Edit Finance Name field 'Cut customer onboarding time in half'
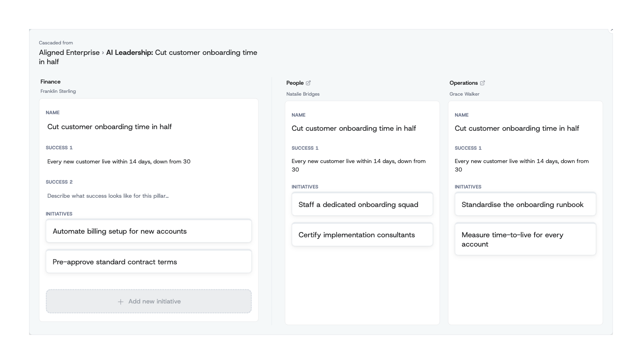The image size is (642, 364). (149, 127)
